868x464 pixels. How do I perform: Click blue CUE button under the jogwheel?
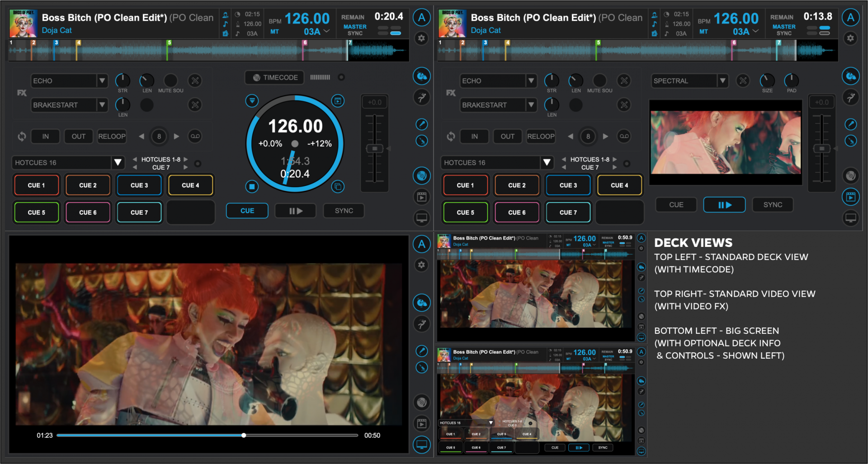click(x=247, y=211)
